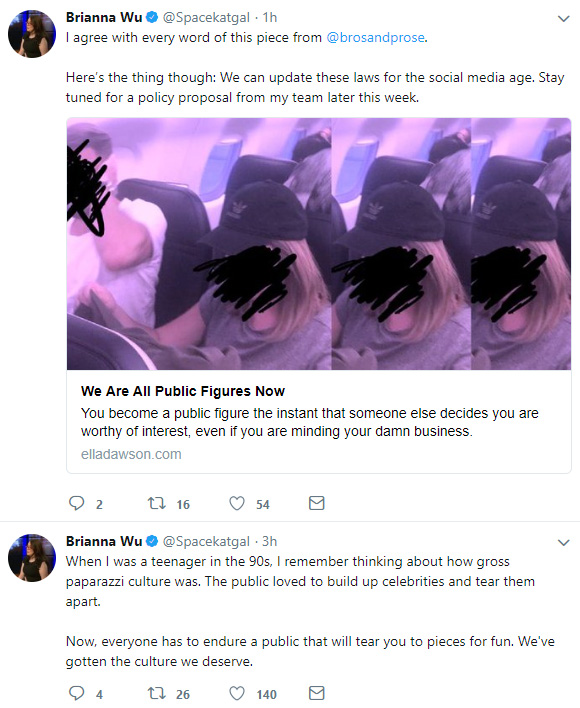Viewport: 580px width, 708px height.
Task: Open Brianna Wu's avatar on second tweet
Action: click(x=32, y=558)
